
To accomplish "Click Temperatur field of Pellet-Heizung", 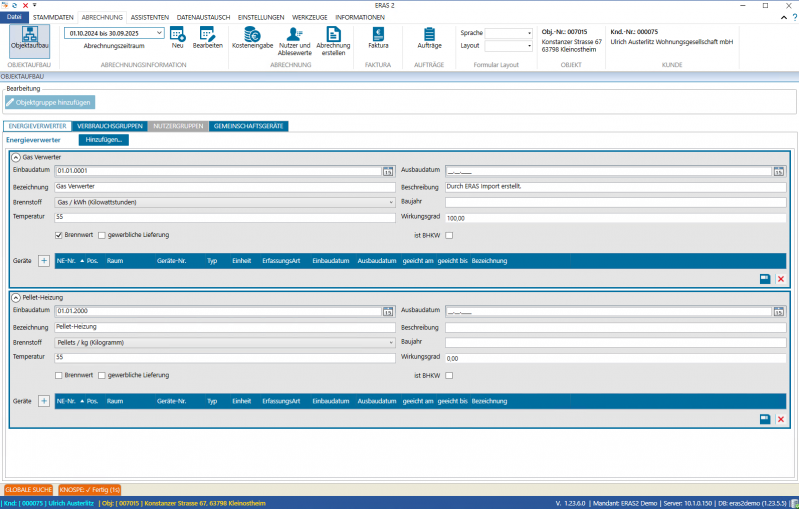I will coord(225,358).
